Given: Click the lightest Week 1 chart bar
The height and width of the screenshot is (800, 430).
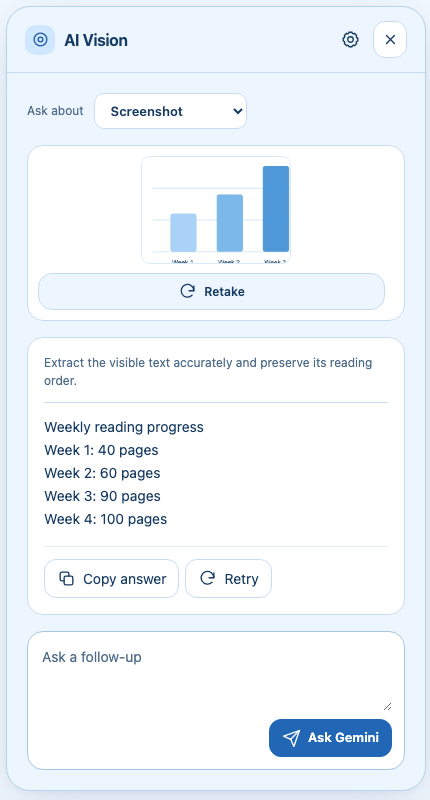Looking at the screenshot, I should point(183,233).
